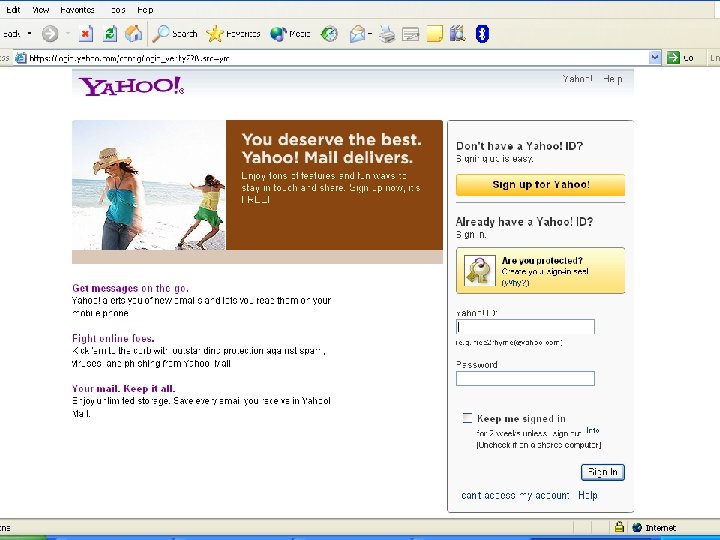Image resolution: width=720 pixels, height=540 pixels.
Task: Open the History clock icon
Action: 329,34
